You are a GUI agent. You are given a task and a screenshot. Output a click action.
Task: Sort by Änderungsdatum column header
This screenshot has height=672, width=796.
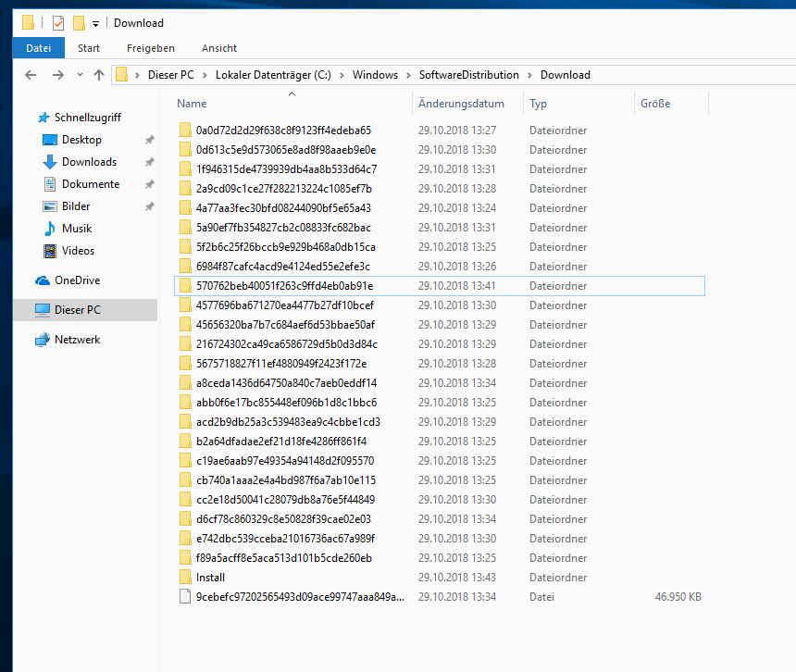(461, 104)
